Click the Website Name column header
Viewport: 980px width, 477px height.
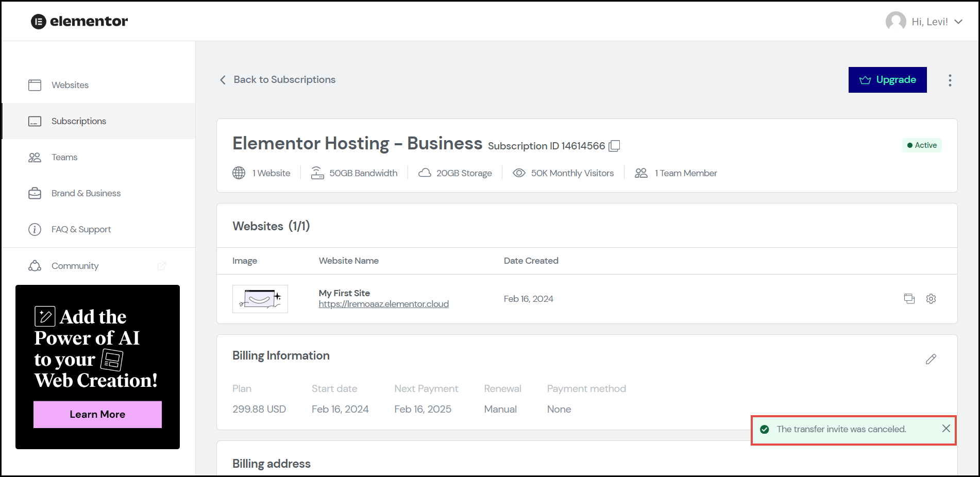349,261
